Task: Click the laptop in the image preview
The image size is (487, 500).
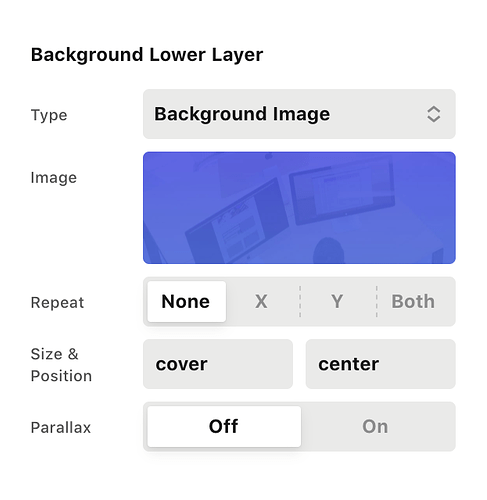Action: tap(237, 222)
